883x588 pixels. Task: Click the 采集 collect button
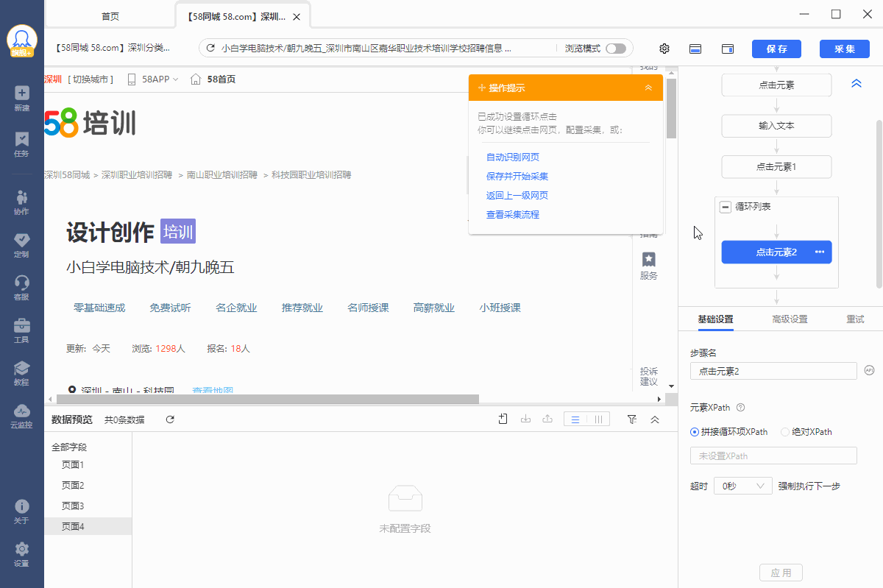click(x=844, y=49)
